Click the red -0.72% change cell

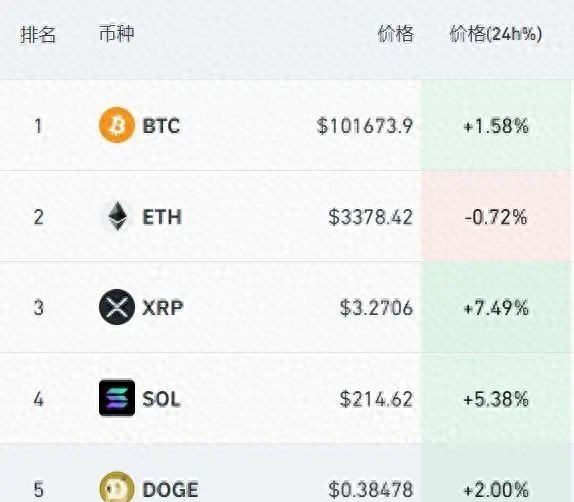(496, 216)
